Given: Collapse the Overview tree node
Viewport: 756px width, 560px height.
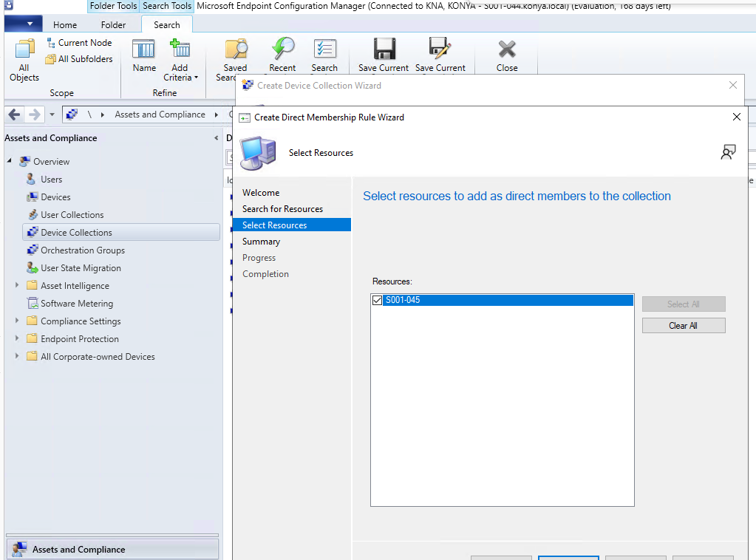Looking at the screenshot, I should coord(10,160).
